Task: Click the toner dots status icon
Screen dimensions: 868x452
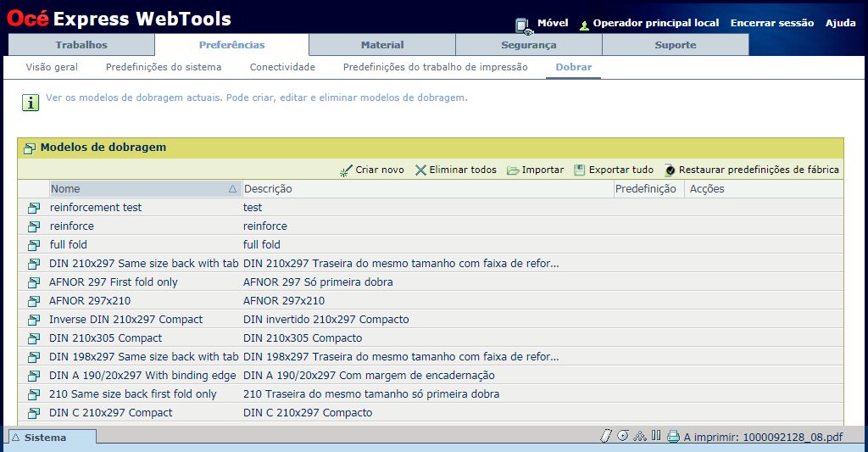Action: (x=640, y=436)
